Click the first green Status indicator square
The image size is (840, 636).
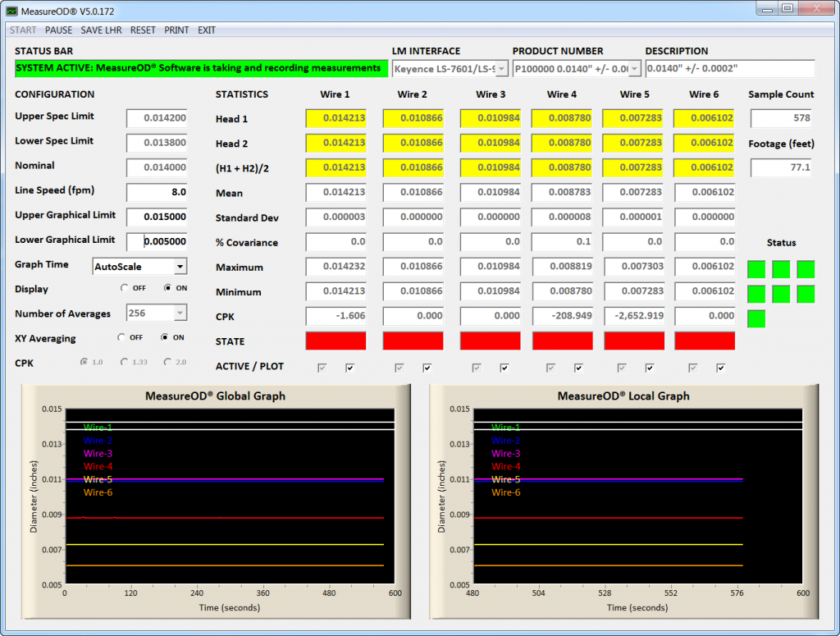[756, 269]
